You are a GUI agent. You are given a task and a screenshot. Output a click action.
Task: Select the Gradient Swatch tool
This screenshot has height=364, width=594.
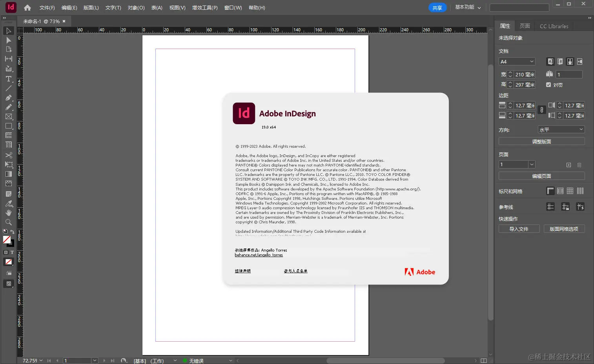click(9, 174)
